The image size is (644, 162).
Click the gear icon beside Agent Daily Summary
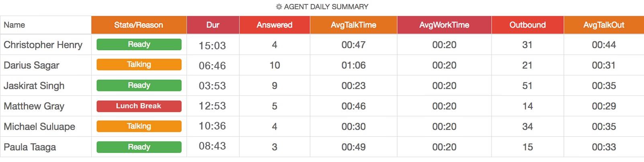(279, 7)
